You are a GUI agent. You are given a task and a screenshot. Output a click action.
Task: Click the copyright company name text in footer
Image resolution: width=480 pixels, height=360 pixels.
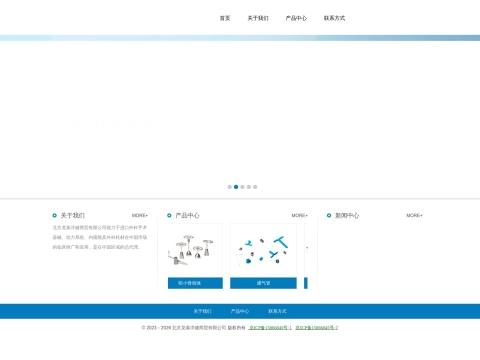pos(199,328)
